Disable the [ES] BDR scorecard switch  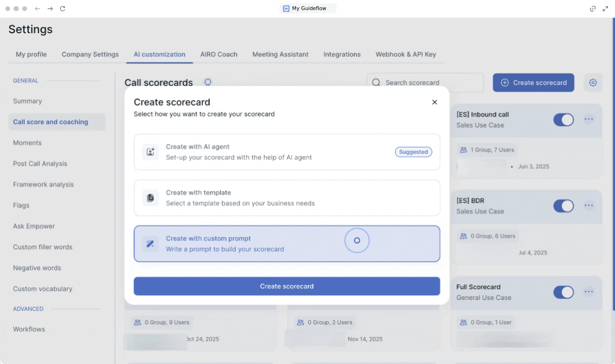click(563, 206)
